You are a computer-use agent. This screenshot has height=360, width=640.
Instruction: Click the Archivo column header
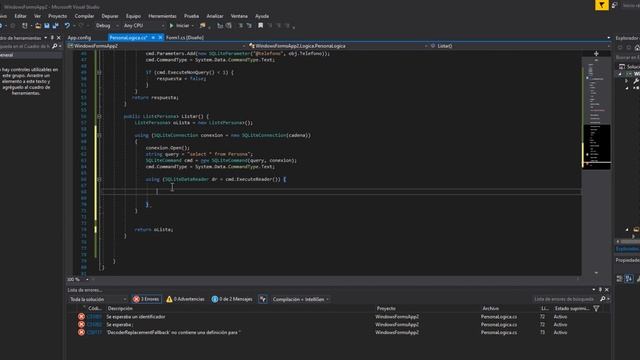491,309
